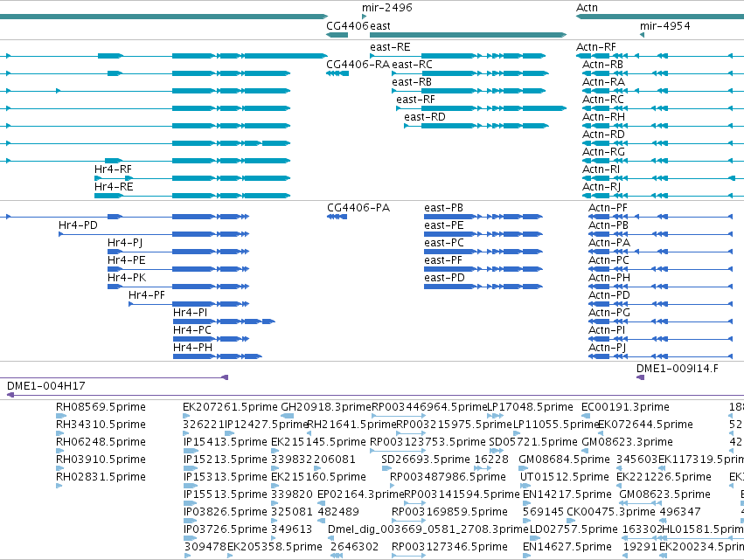Pick the Actn-RD transcript
744x560 pixels.
point(603,135)
